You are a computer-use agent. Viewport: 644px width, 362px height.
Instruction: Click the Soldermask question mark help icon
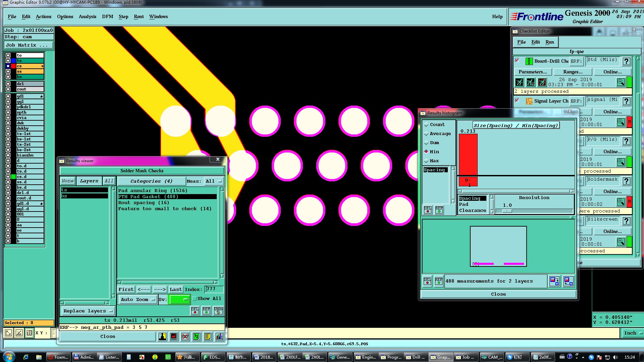pos(626,181)
